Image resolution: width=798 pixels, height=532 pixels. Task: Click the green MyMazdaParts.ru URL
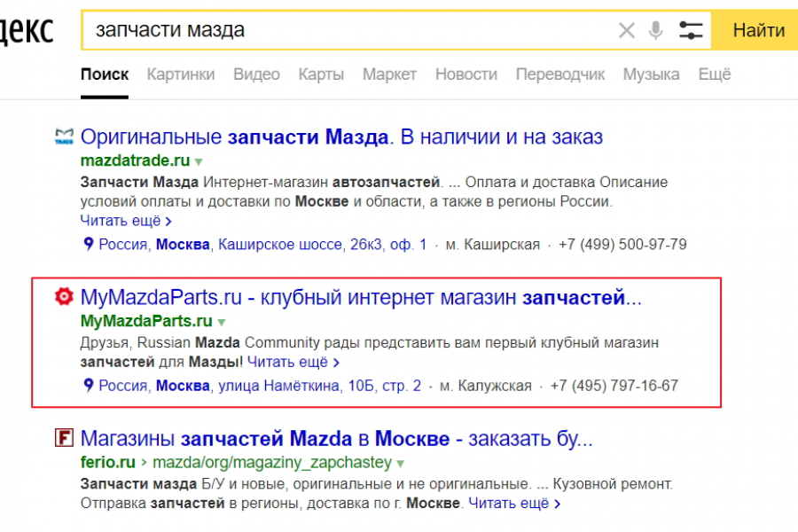[x=146, y=321]
